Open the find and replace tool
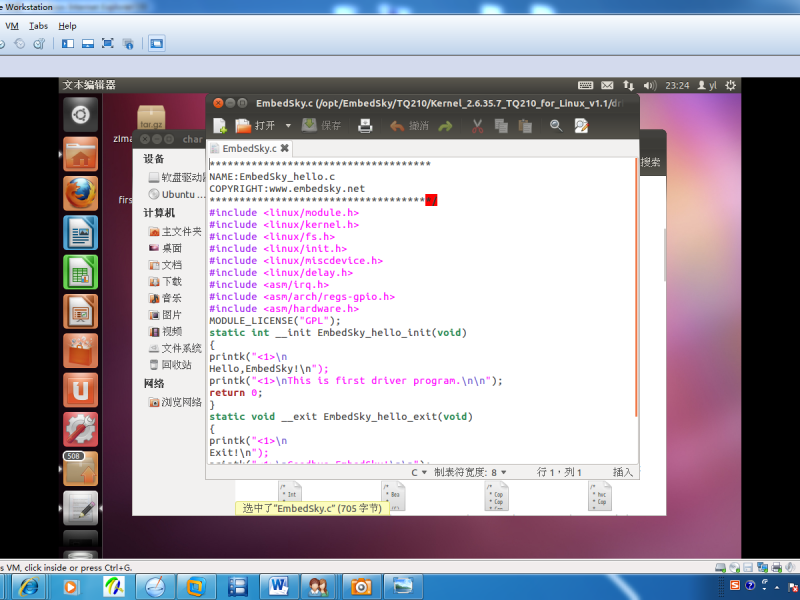Viewport: 800px width, 600px height. (x=581, y=126)
